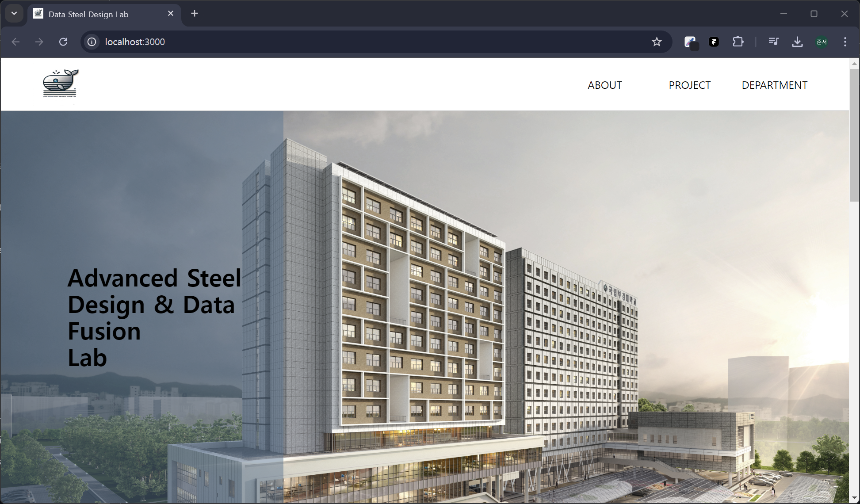Screen dimensions: 860x504
Task: Go to the PROJECT page
Action: (x=689, y=85)
